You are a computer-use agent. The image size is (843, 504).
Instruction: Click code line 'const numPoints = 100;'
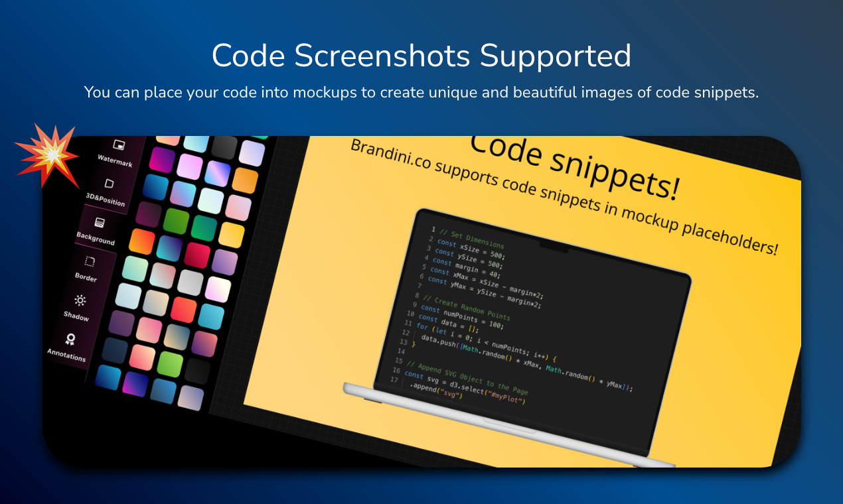(x=461, y=316)
